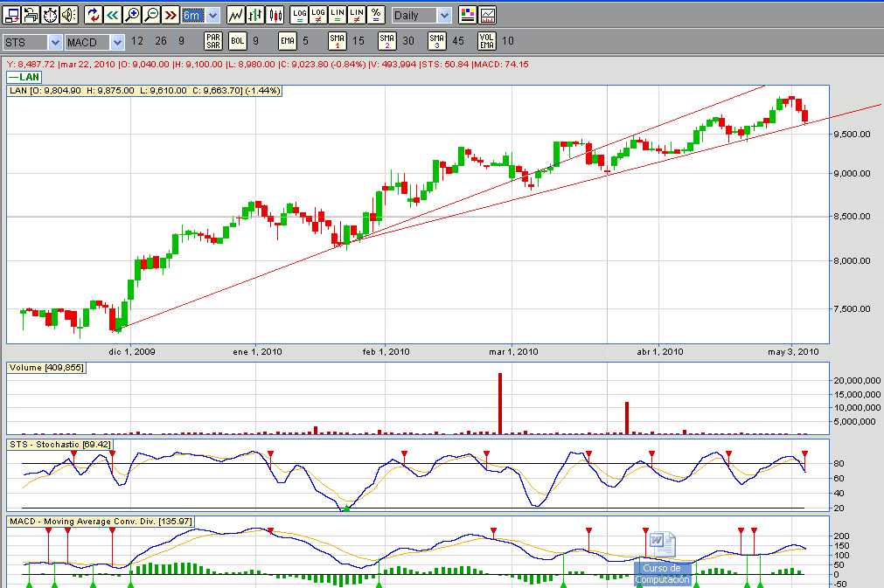
Task: Toggle Bollinger bands BOL indicator
Action: click(x=238, y=40)
